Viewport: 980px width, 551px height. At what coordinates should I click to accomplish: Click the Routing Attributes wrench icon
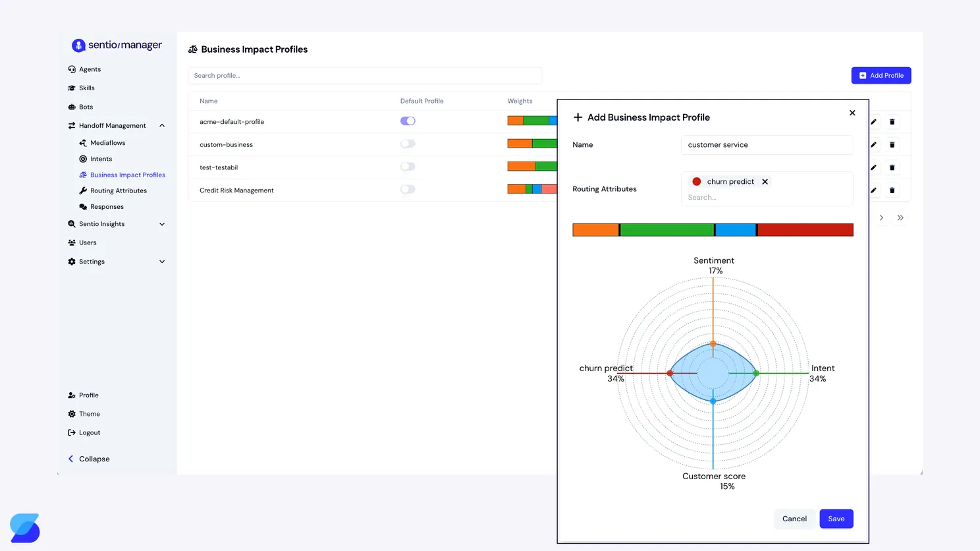coord(83,190)
